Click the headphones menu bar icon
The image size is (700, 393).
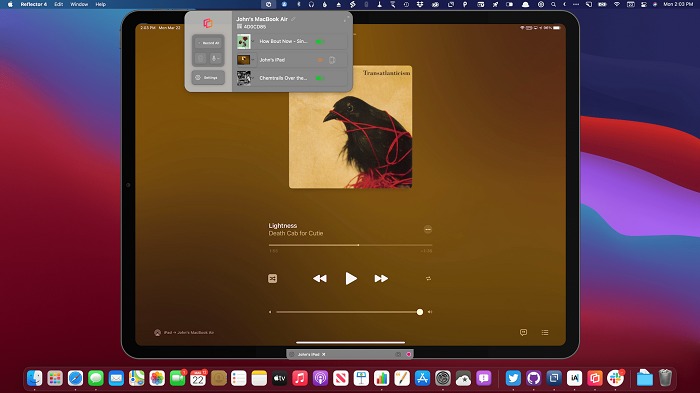tap(311, 4)
